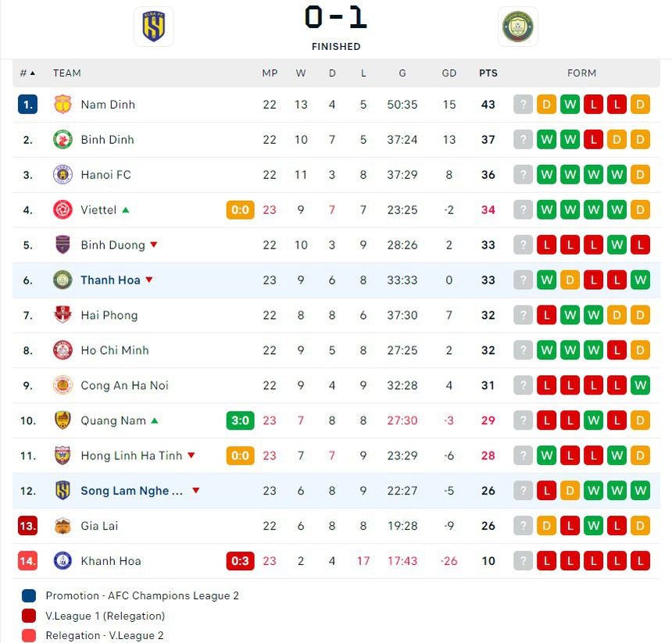
Task: Sort standings by PTS column header
Action: (x=488, y=73)
